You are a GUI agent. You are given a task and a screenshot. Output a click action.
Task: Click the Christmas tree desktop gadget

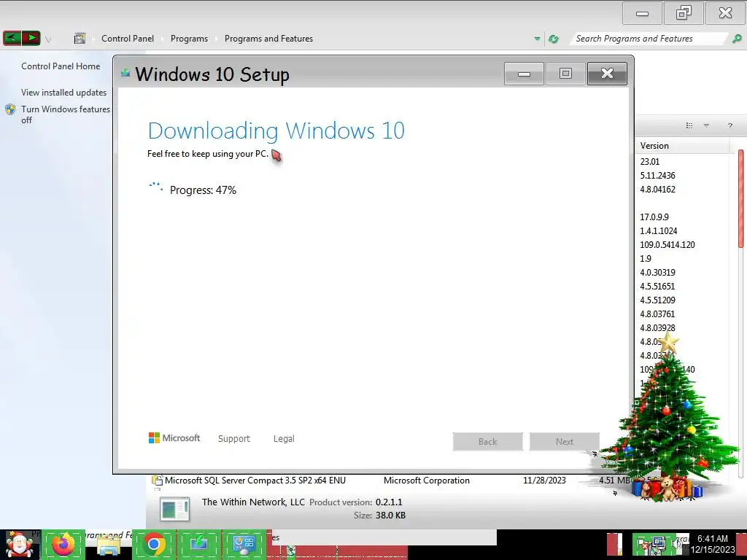670,418
